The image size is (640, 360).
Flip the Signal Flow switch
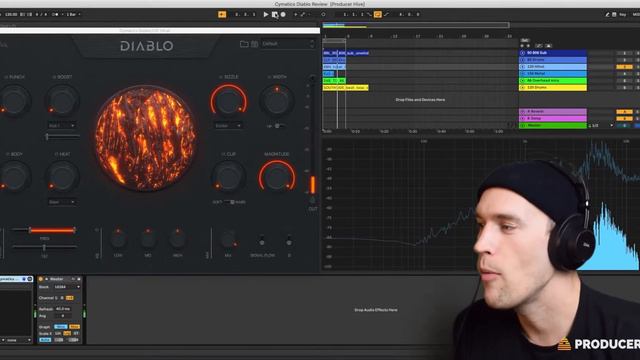point(262,241)
